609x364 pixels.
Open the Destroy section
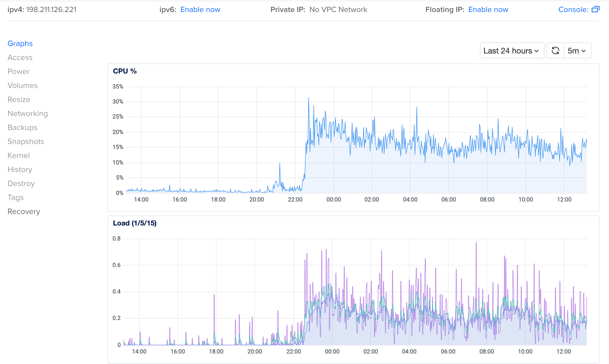coord(21,183)
